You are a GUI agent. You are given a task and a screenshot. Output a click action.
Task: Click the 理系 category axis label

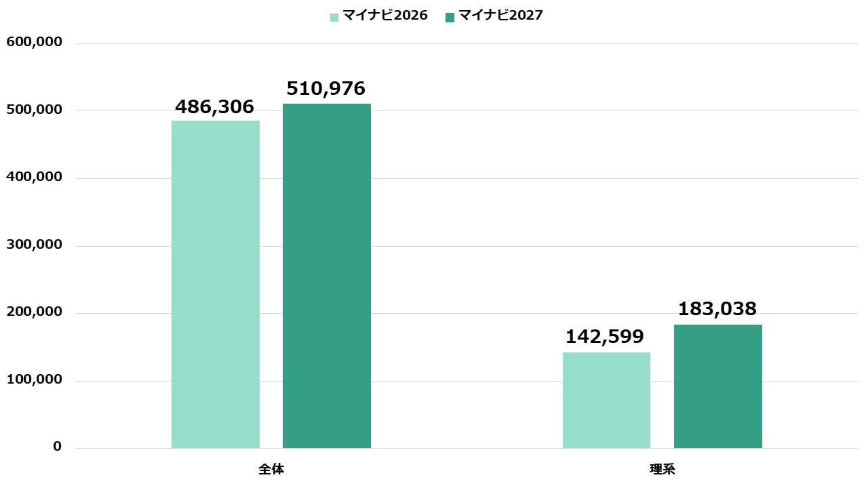tap(662, 469)
